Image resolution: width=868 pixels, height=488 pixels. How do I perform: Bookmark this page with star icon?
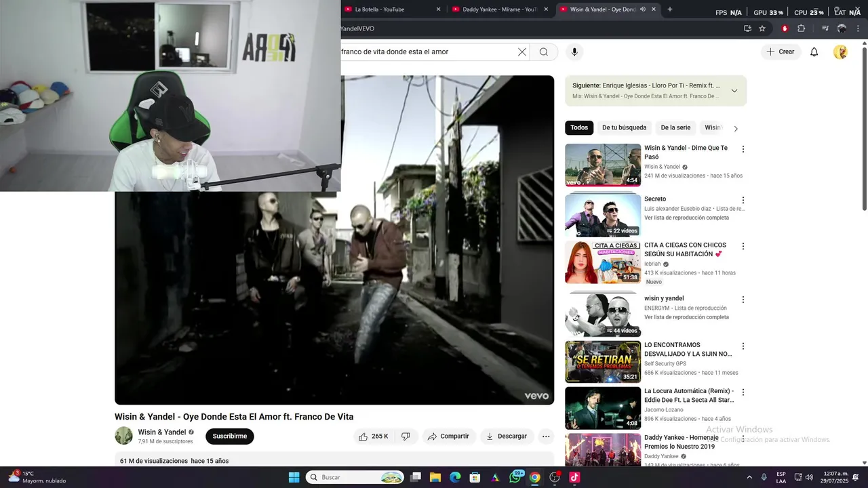coord(762,28)
